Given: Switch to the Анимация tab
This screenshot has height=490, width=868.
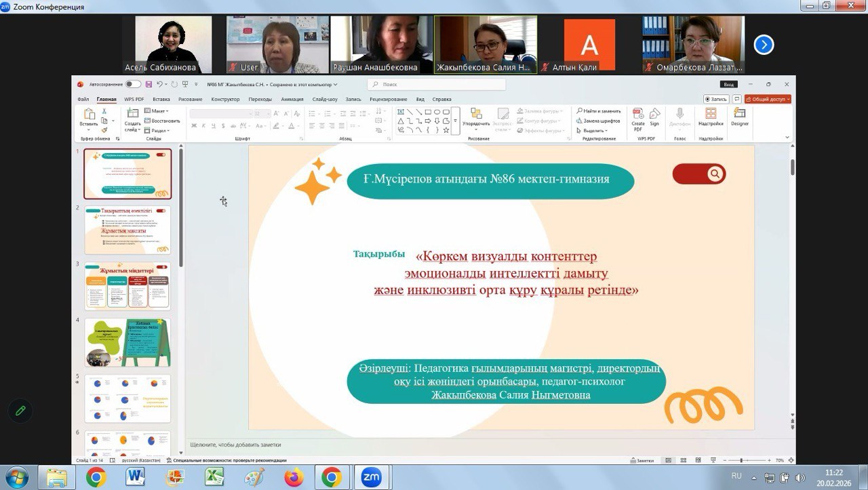Looking at the screenshot, I should pyautogui.click(x=292, y=99).
